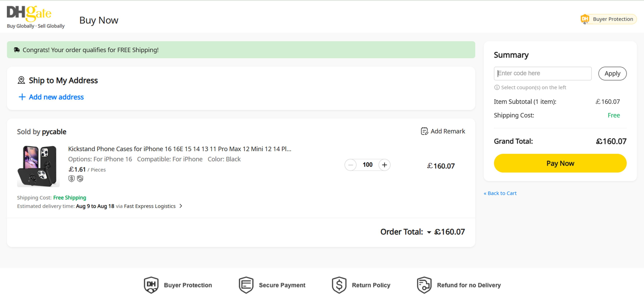Click the Refund for no Delivery footer icon

pyautogui.click(x=424, y=285)
